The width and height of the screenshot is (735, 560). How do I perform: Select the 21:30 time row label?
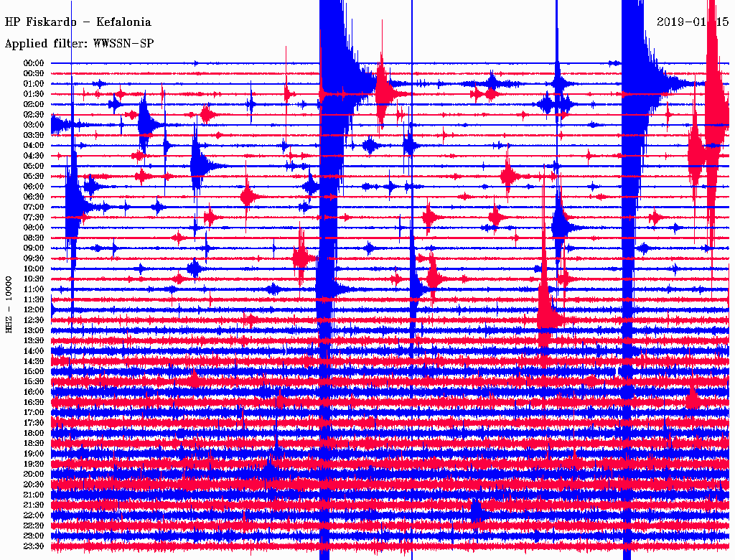[x=34, y=505]
